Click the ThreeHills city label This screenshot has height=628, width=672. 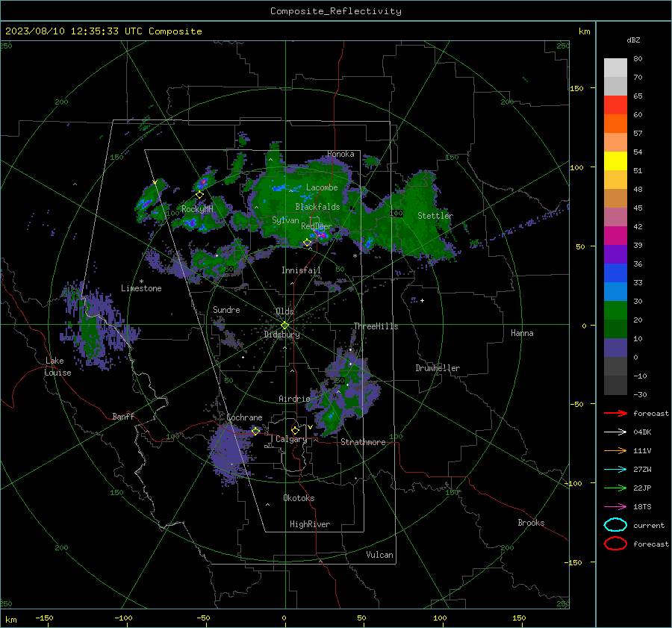click(x=376, y=326)
